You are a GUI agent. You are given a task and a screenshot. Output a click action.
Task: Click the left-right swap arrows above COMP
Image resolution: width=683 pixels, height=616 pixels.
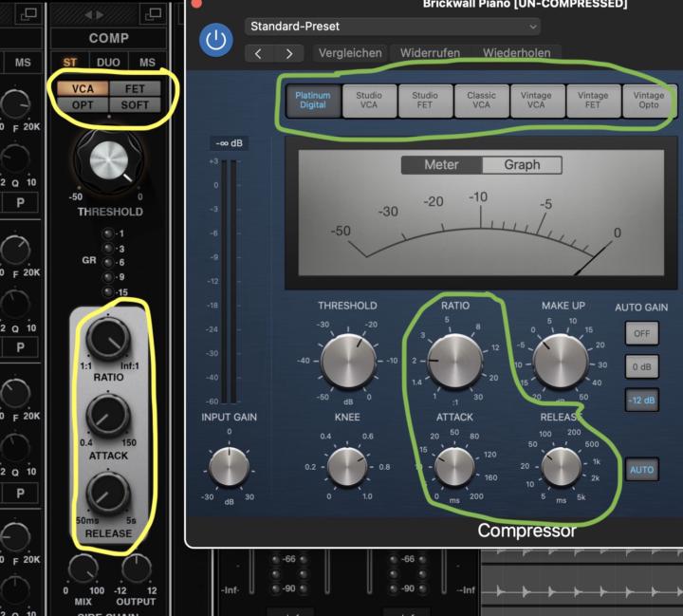[x=94, y=15]
